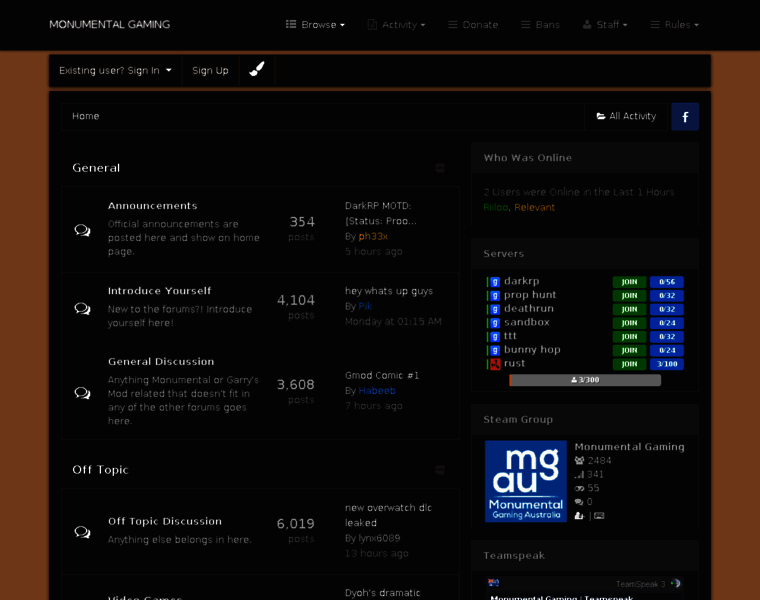This screenshot has width=760, height=600.
Task: Click the rust 3/100 player count badge
Action: point(666,363)
